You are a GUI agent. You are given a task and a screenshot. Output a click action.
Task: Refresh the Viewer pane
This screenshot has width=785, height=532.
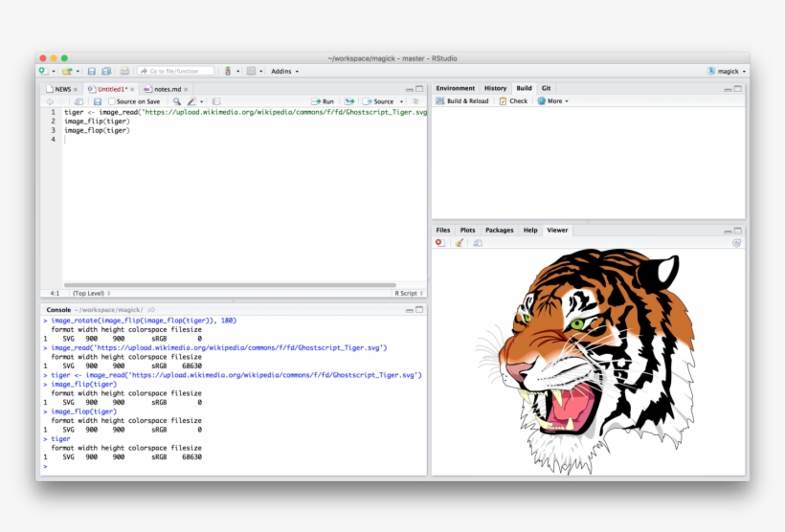click(736, 243)
